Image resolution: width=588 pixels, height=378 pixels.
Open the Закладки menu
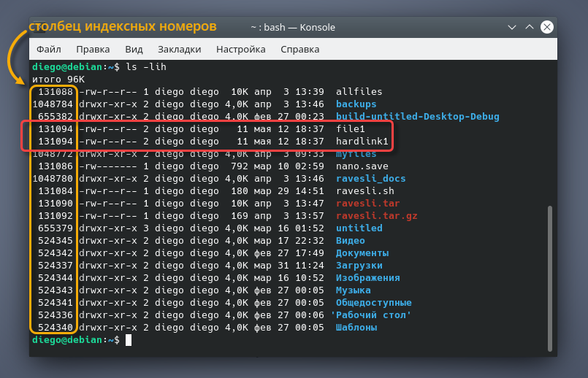(179, 50)
